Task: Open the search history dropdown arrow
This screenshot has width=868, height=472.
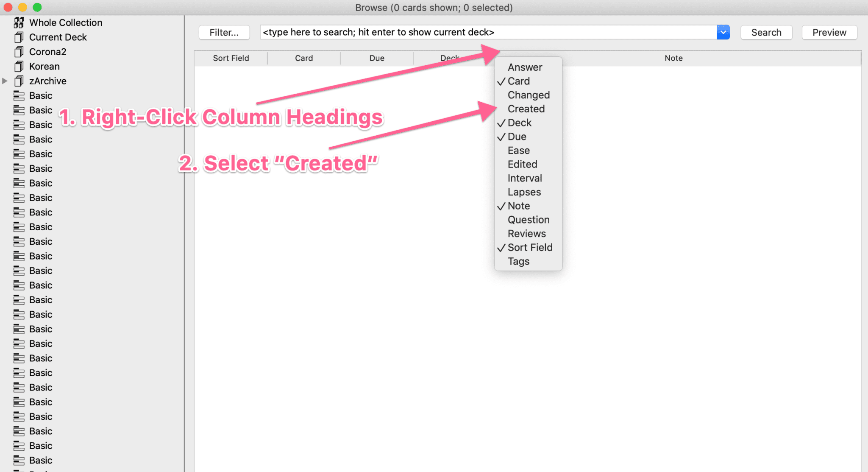Action: 723,32
